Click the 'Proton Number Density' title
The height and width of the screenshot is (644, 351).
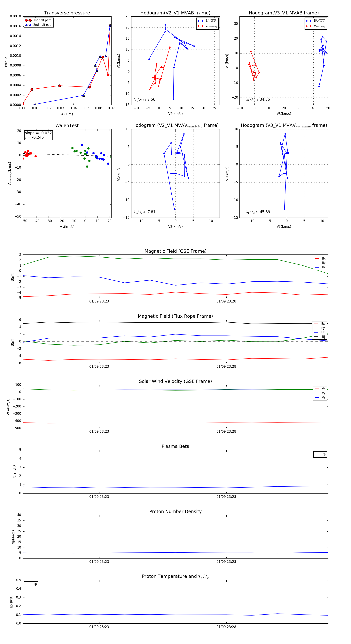click(x=175, y=511)
